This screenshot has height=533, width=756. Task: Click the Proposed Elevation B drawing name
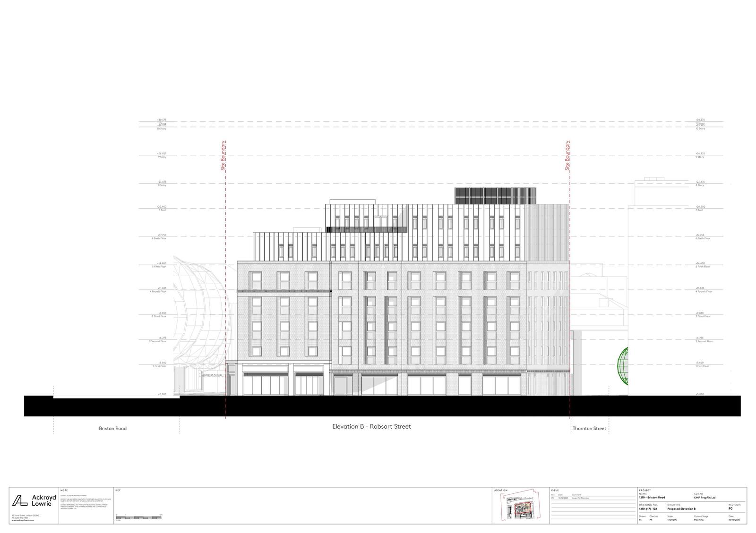click(x=681, y=509)
